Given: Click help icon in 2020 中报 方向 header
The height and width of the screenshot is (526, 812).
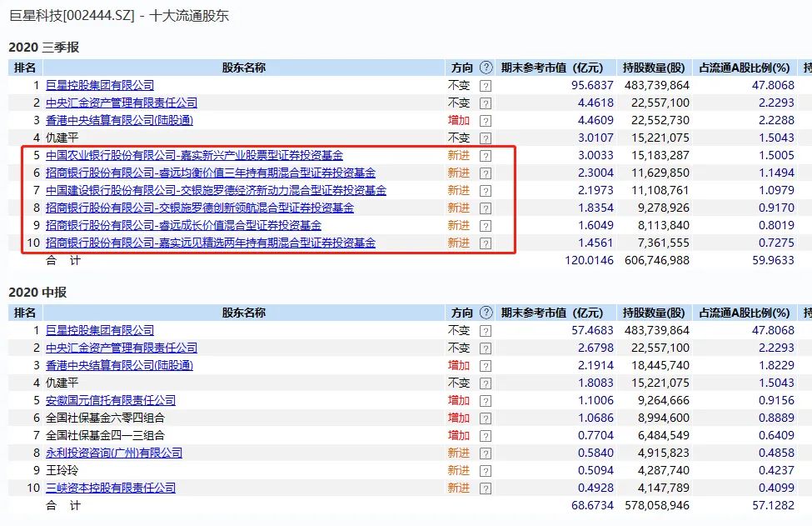Looking at the screenshot, I should (x=486, y=313).
